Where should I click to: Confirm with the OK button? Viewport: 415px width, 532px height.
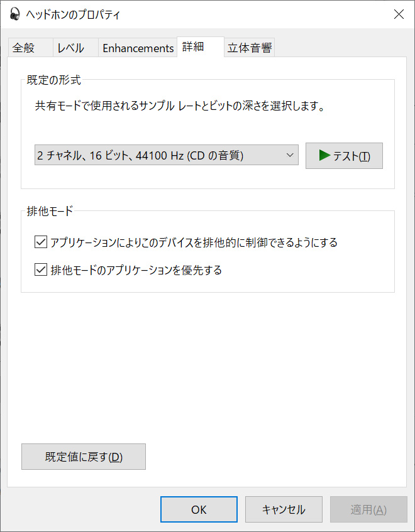(x=199, y=509)
